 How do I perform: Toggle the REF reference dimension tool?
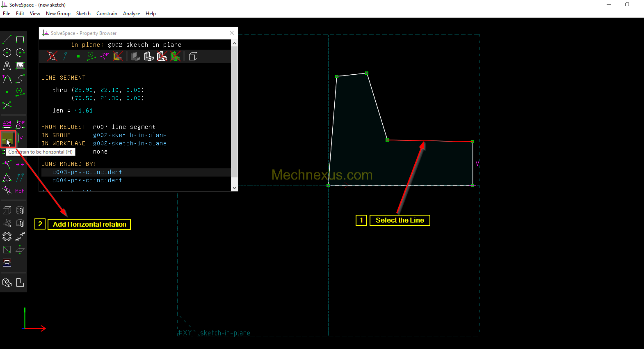click(20, 191)
